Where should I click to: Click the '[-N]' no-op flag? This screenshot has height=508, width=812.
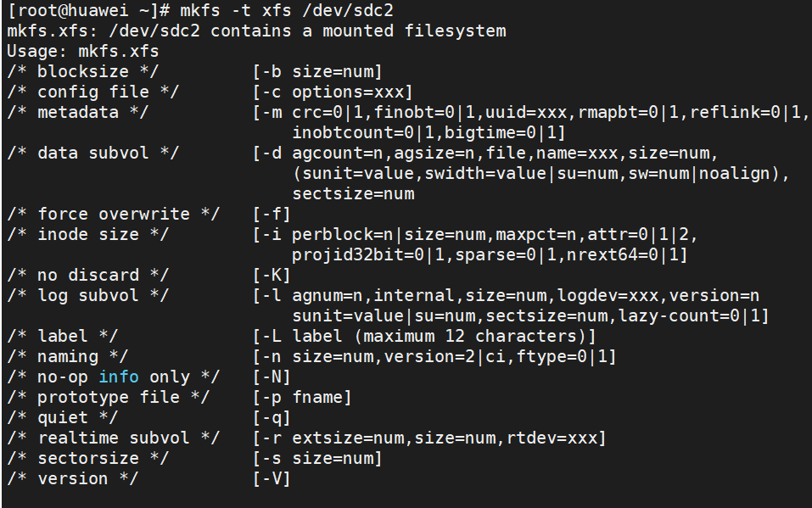coord(272,377)
